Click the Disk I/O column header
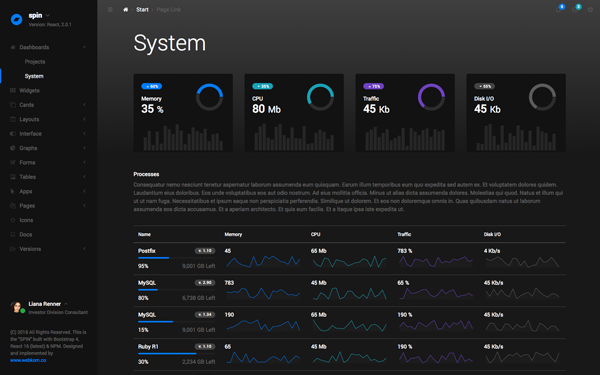This screenshot has height=375, width=600. pos(492,234)
